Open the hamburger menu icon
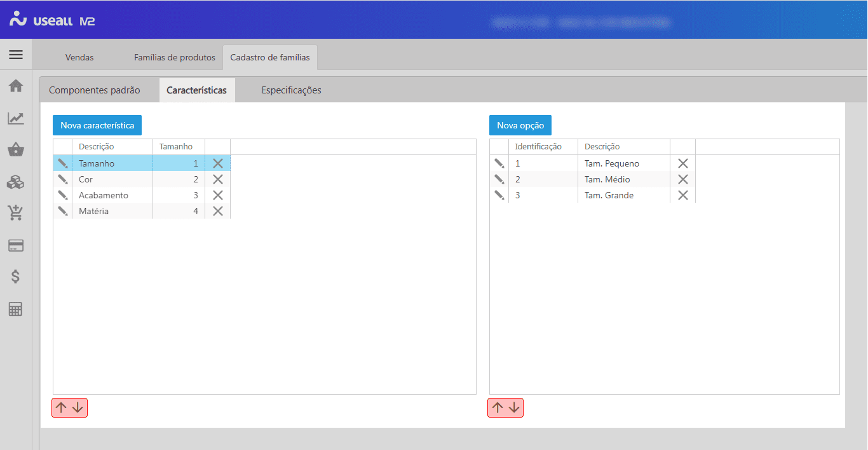868x450 pixels. (16, 55)
